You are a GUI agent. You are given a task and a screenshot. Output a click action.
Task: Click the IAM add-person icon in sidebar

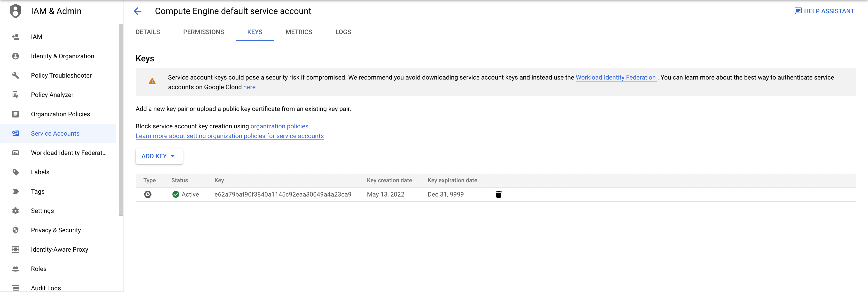point(15,37)
